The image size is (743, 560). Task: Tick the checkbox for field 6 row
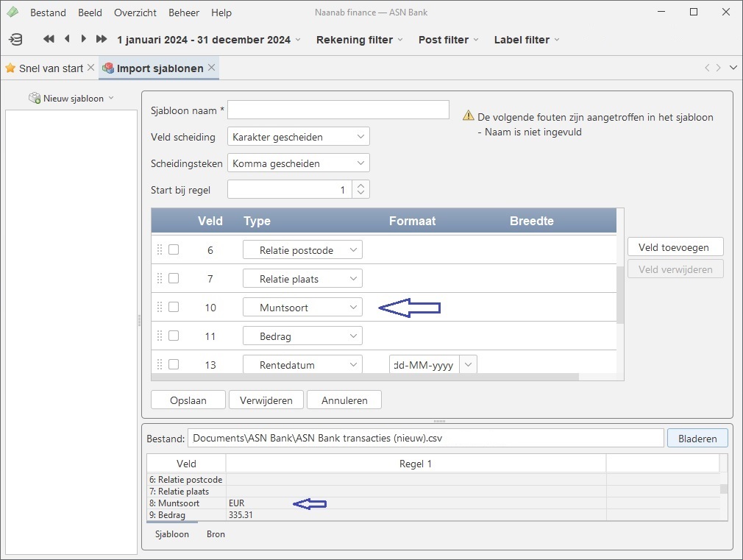pos(174,249)
